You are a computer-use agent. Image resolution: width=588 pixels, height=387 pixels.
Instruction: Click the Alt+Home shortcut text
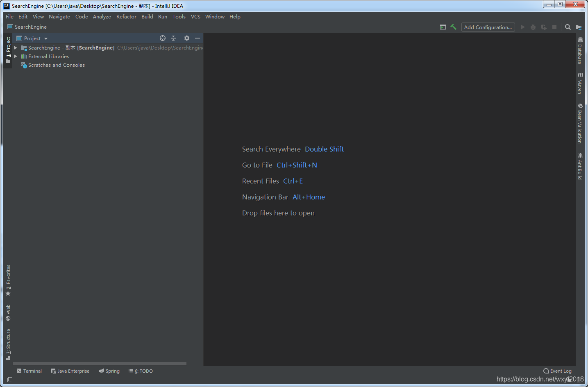[x=309, y=197]
